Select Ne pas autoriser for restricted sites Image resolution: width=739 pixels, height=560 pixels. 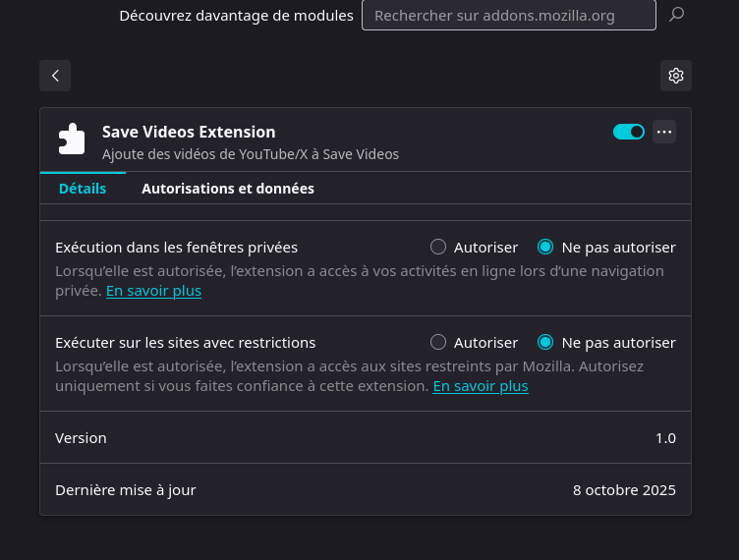(545, 343)
